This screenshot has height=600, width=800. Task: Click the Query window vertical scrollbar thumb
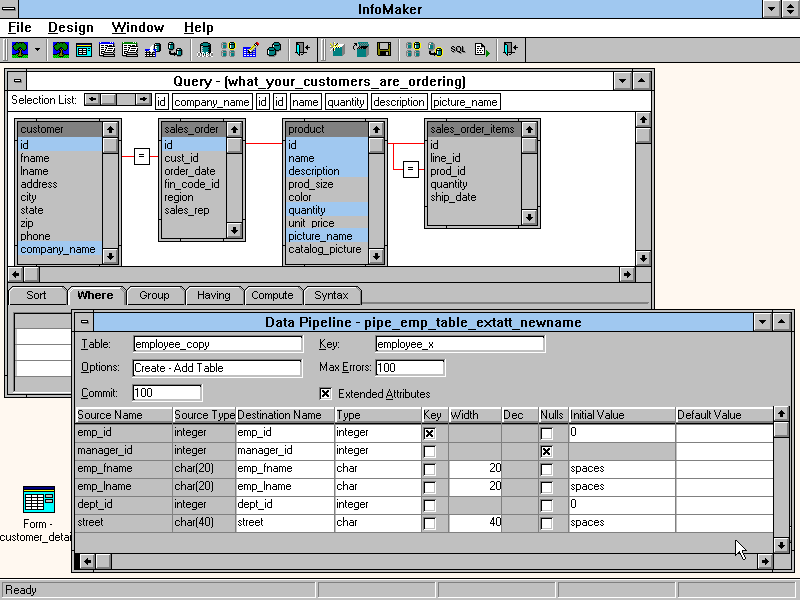[643, 136]
